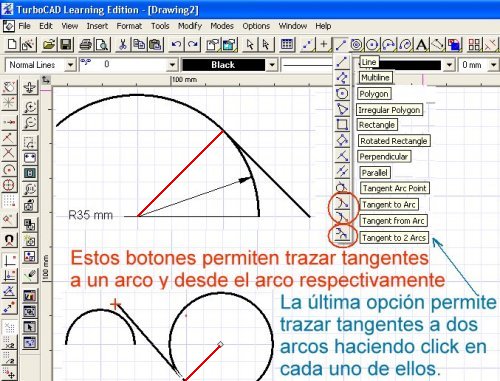The width and height of the screenshot is (500, 381).
Task: Select the Text tool 'A' icon
Action: [421, 45]
